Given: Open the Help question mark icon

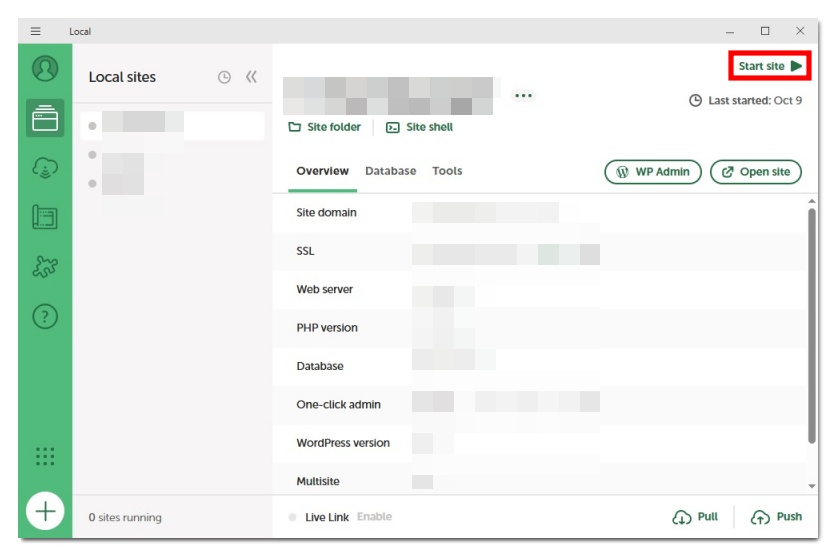Looking at the screenshot, I should point(45,316).
